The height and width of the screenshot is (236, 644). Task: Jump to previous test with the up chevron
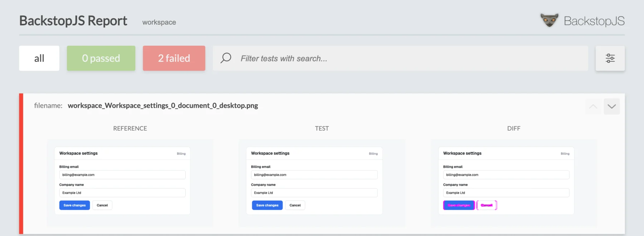coord(593,106)
